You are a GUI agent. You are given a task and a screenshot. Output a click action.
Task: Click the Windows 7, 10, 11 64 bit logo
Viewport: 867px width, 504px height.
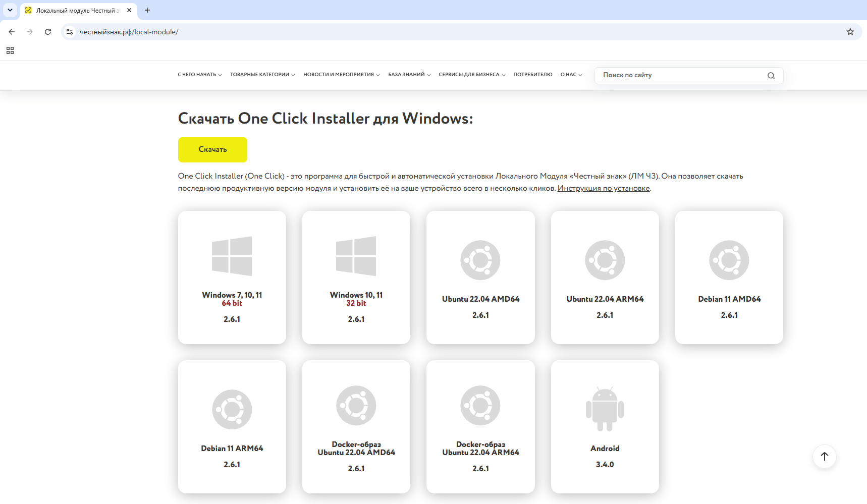coord(232,256)
